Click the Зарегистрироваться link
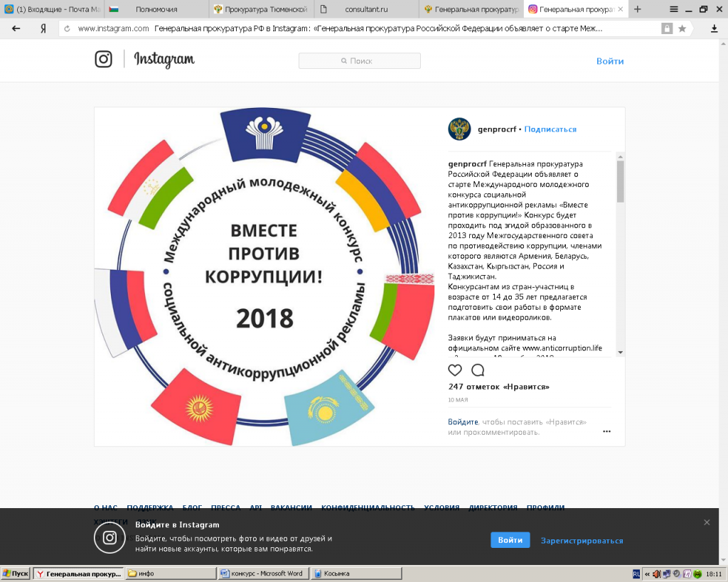 click(582, 541)
